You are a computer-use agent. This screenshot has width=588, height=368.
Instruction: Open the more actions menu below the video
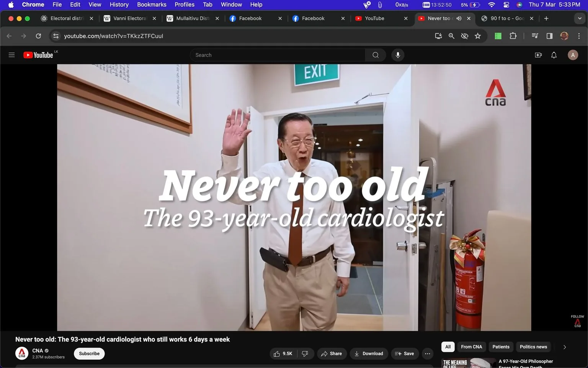(x=427, y=353)
